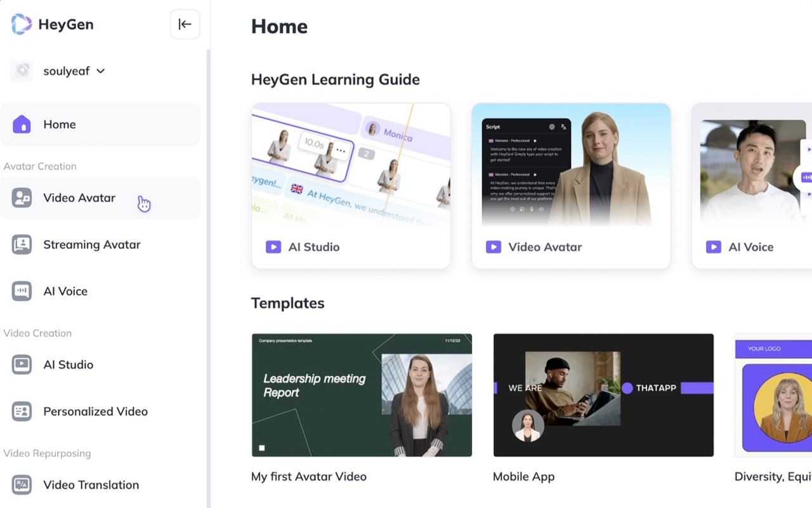This screenshot has width=812, height=508.
Task: Click the Home house icon in the sidebar
Action: pyautogui.click(x=22, y=124)
